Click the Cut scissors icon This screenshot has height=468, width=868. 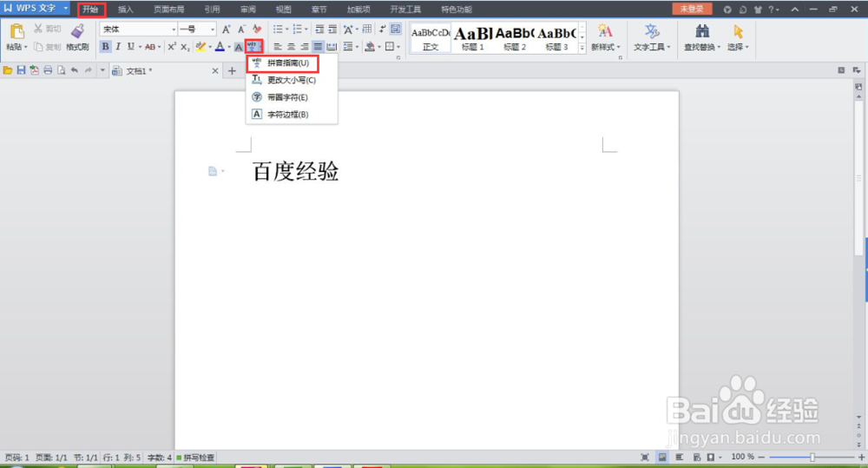38,29
